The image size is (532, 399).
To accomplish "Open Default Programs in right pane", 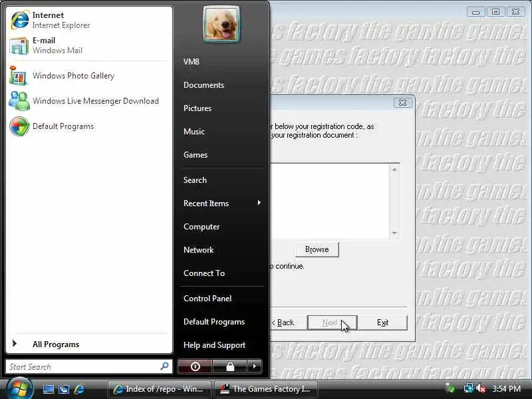I will tap(214, 322).
